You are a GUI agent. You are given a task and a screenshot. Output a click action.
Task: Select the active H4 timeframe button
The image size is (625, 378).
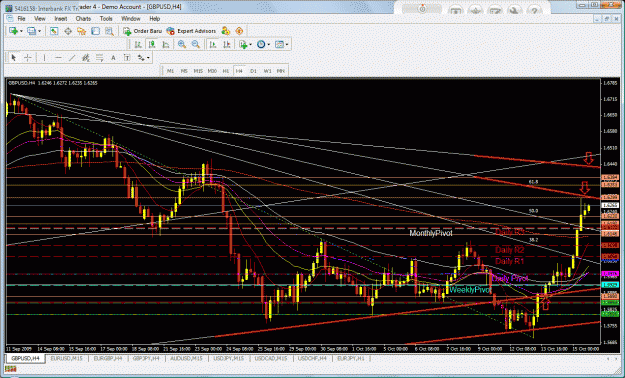click(x=239, y=71)
